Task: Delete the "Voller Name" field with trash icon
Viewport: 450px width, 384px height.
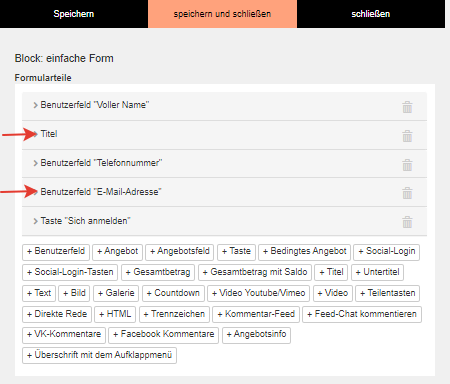Action: [x=407, y=107]
